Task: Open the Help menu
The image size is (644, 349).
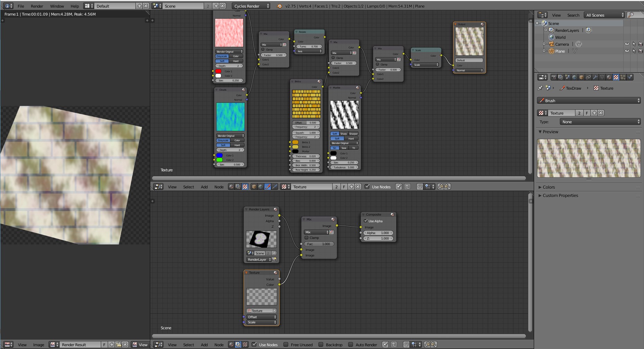Action: [x=74, y=6]
